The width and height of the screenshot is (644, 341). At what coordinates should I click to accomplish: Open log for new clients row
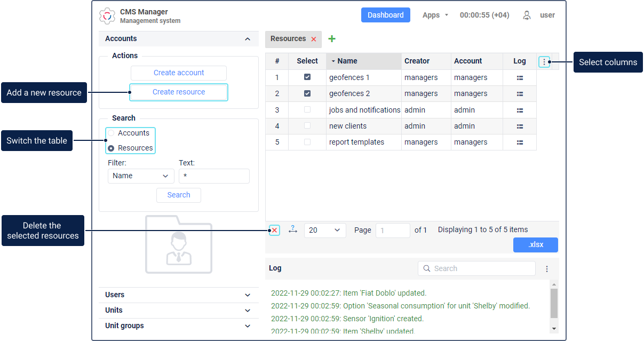(x=520, y=126)
